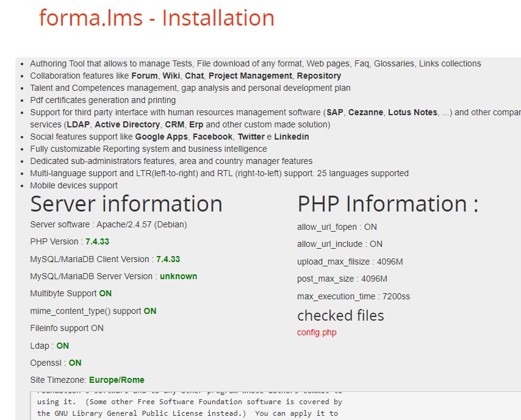Click the red config.php entry
This screenshot has width=521, height=420.
pos(317,332)
